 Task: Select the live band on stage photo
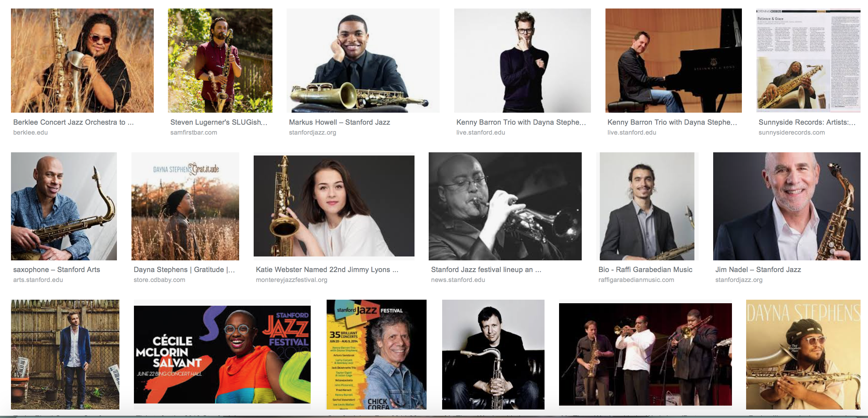point(646,355)
